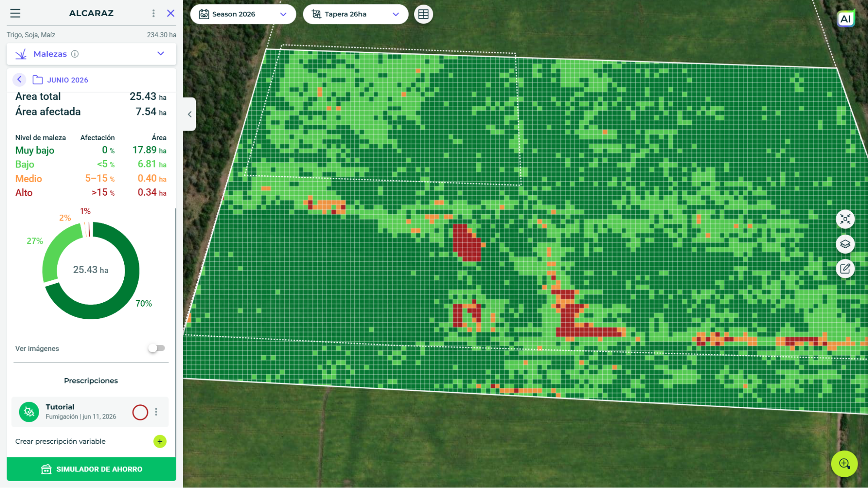The height and width of the screenshot is (488, 868).
Task: Open the AI assistant
Action: tap(845, 19)
